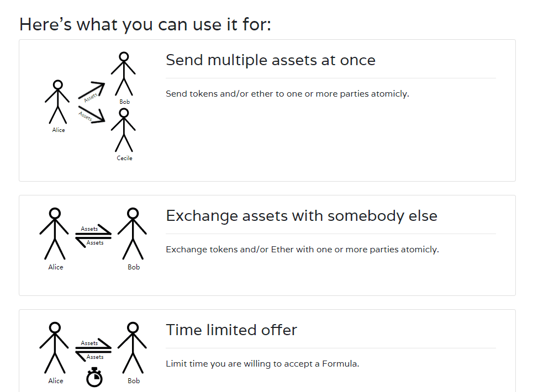Image resolution: width=554 pixels, height=392 pixels.
Task: Click Bob figure in Time limited offer card
Action: pyautogui.click(x=133, y=348)
